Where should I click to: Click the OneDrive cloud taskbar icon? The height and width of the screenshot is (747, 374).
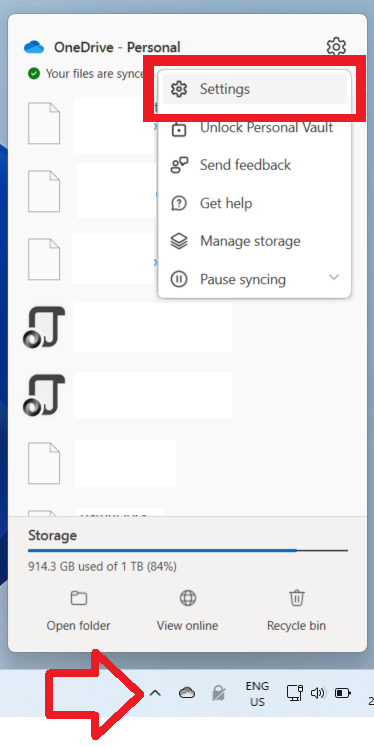tap(187, 693)
